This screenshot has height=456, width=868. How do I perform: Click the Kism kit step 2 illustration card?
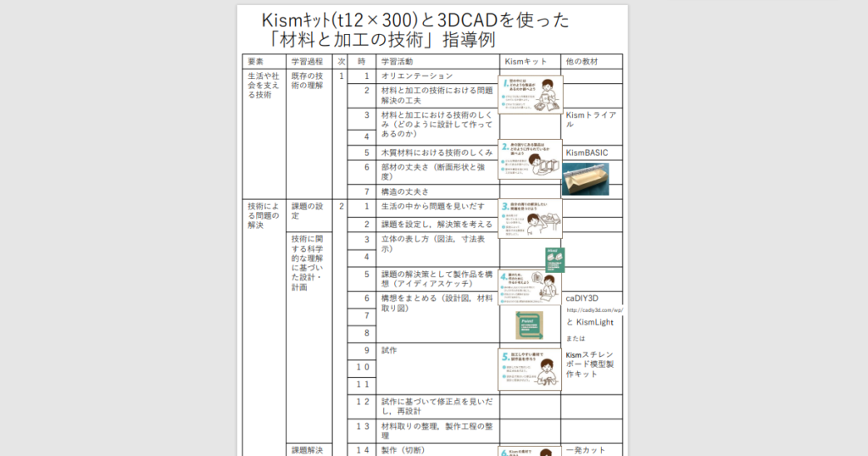[531, 161]
